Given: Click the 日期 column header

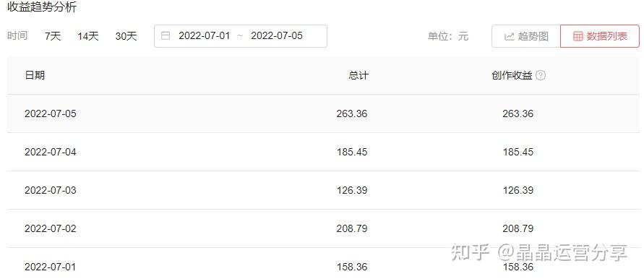Looking at the screenshot, I should (35, 76).
